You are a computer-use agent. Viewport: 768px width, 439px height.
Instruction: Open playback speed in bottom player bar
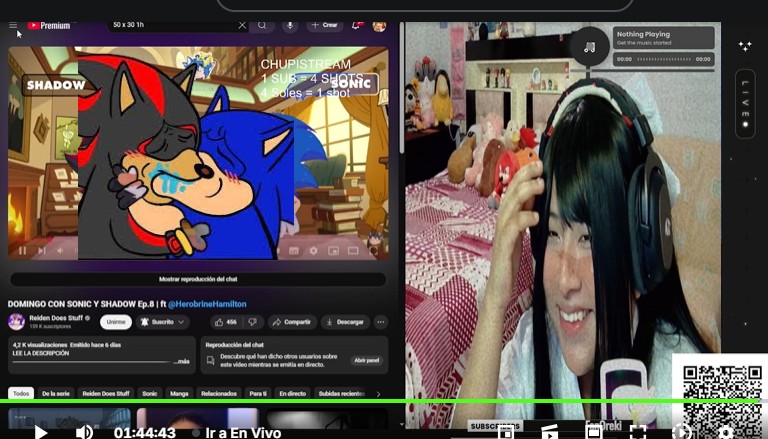(x=681, y=433)
